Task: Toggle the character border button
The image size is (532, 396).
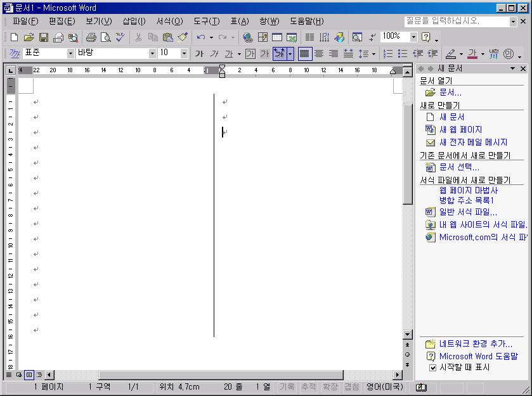Action: pyautogui.click(x=250, y=54)
